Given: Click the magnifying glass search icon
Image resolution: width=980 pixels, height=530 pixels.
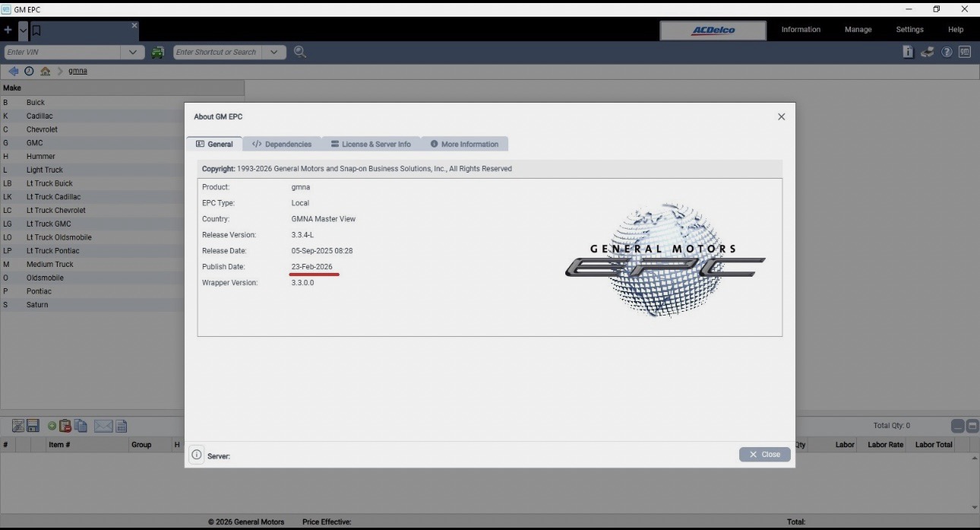Looking at the screenshot, I should point(300,52).
